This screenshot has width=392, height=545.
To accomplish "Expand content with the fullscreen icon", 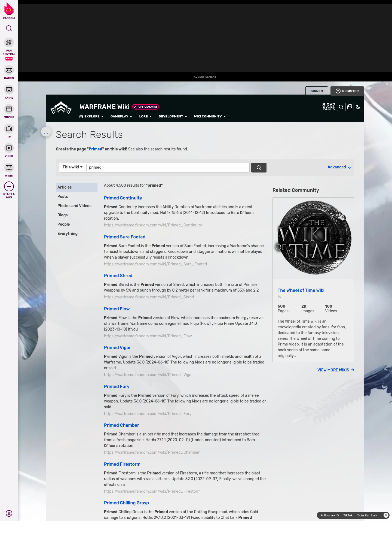I will click(x=46, y=132).
